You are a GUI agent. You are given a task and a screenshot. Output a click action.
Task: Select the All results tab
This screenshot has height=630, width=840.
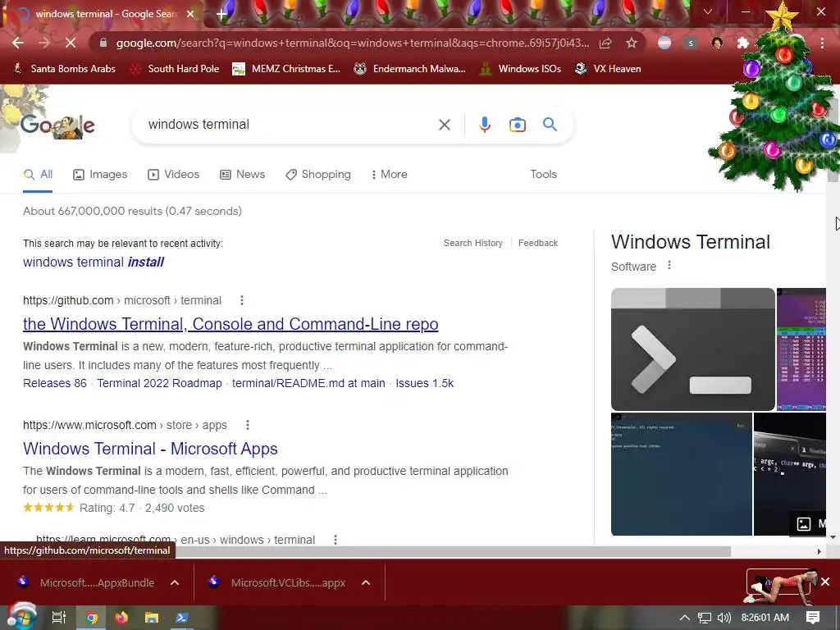[38, 175]
